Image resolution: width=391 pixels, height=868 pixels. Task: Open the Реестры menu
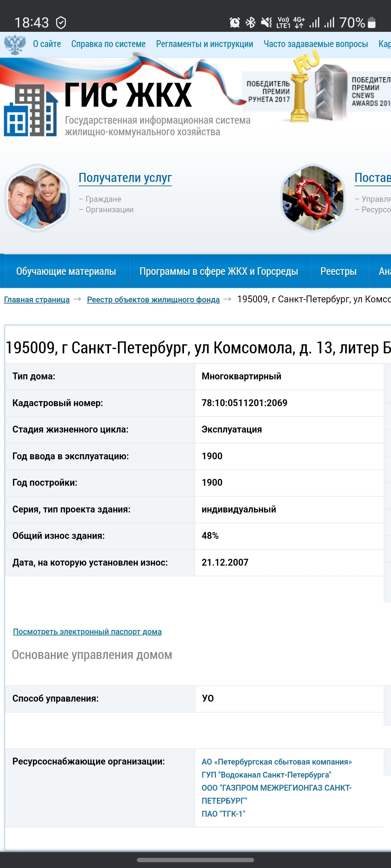339,271
